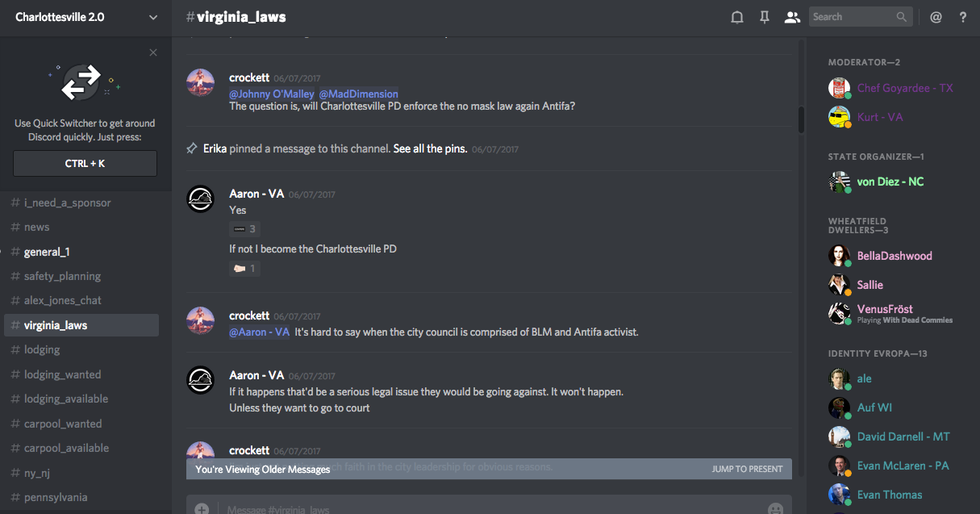The height and width of the screenshot is (514, 980).
Task: Open the safety_planning channel
Action: 62,276
